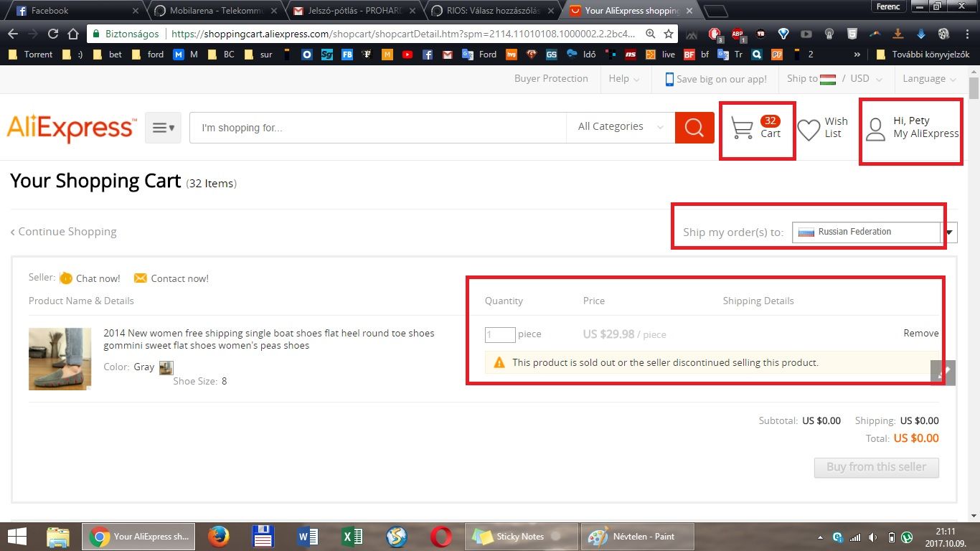Click the Contact now! link
This screenshot has width=980, height=551.
179,278
